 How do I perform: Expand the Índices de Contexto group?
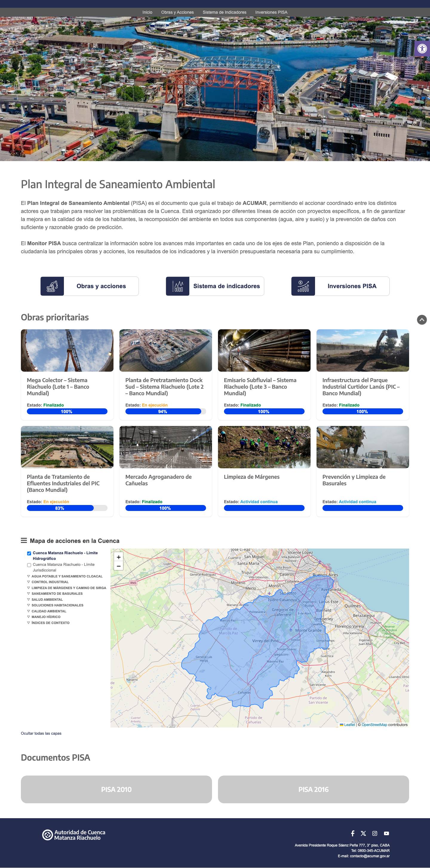pos(48,623)
